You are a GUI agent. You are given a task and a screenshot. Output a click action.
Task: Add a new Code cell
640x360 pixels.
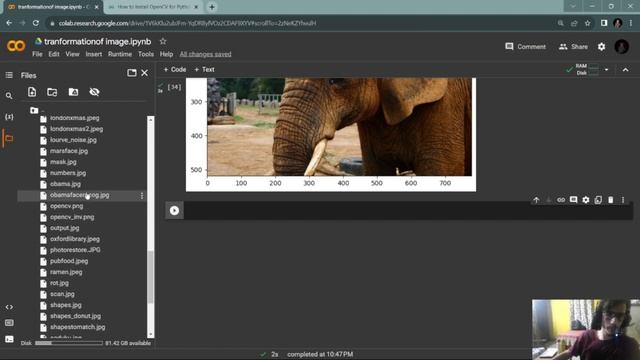click(175, 69)
